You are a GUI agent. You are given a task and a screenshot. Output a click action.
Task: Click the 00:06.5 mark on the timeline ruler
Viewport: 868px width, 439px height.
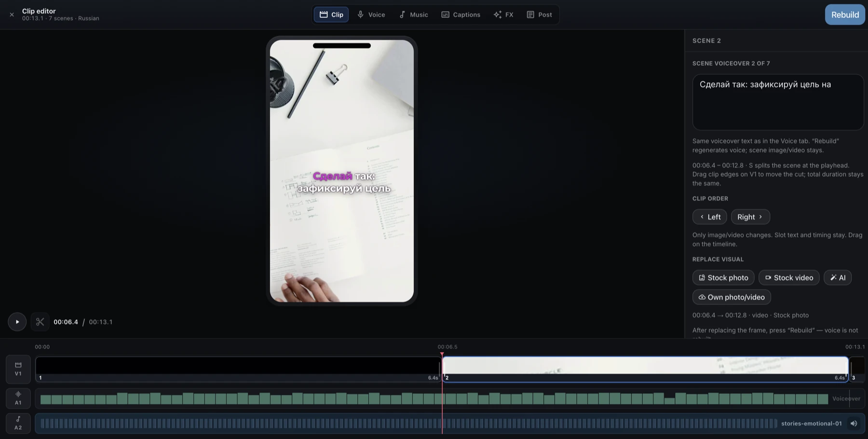448,347
